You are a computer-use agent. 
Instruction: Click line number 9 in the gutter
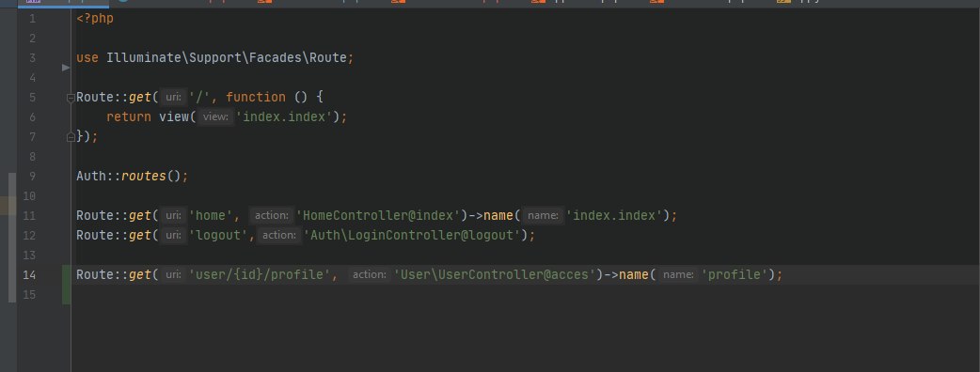32,176
